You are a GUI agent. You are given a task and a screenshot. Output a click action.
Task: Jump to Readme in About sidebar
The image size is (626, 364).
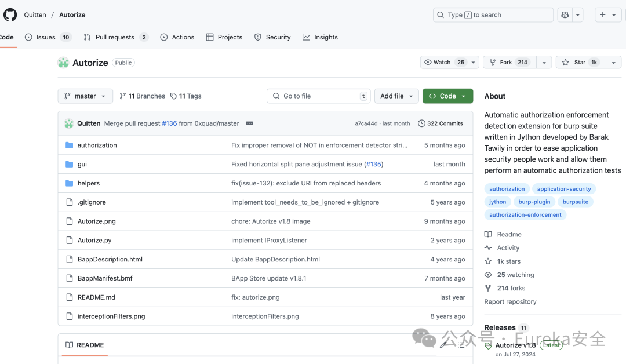[x=503, y=234]
